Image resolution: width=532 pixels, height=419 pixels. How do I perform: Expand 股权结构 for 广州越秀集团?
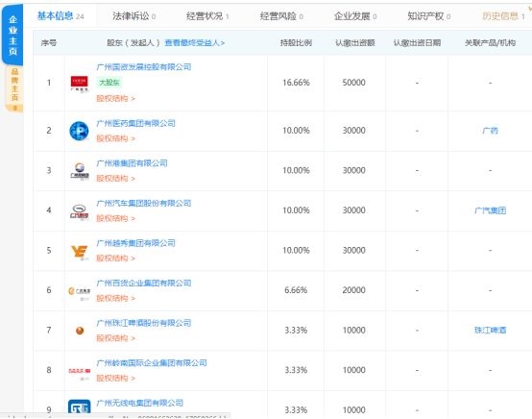[x=115, y=259]
